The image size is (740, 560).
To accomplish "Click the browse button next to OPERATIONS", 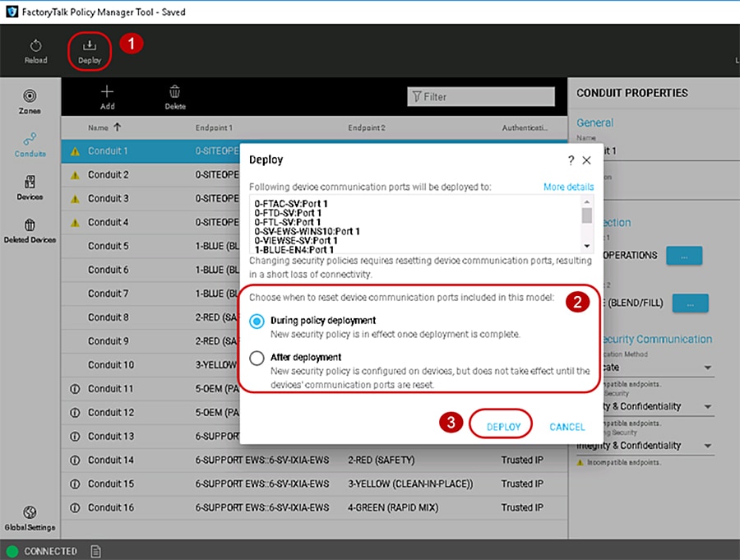I will pyautogui.click(x=684, y=256).
